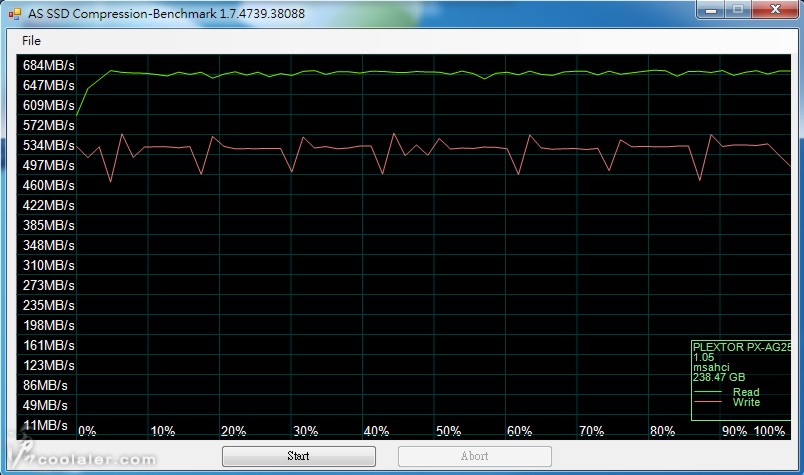Click the 30% compression axis label
804x475 pixels.
pos(306,431)
